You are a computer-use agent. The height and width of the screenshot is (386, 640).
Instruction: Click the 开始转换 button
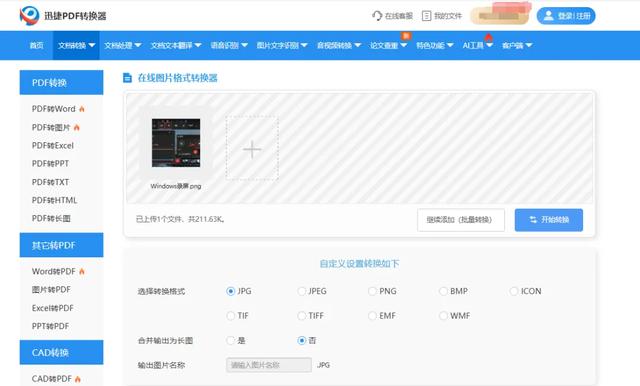[x=549, y=220]
